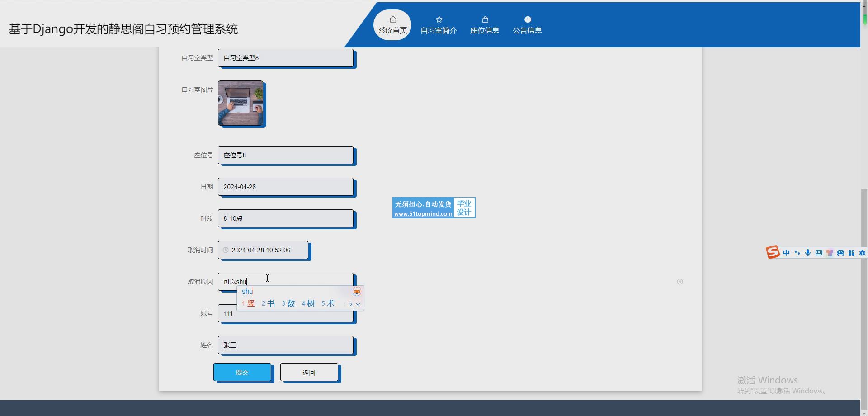Click the home icon above 系统首页
Screen dimensions: 868x416
(x=393, y=19)
